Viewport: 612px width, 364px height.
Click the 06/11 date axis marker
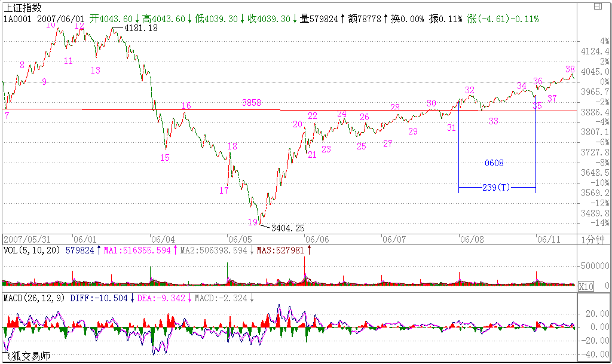point(549,238)
